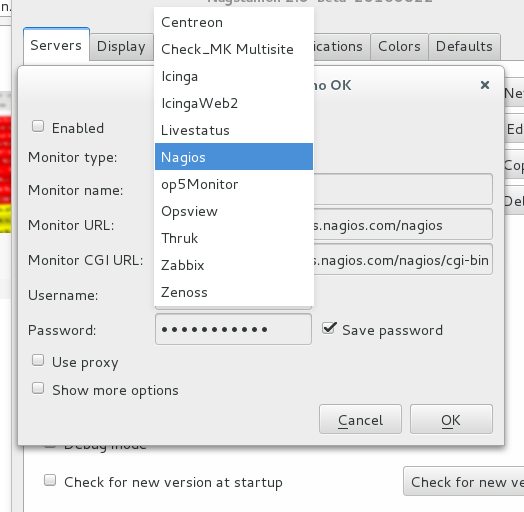This screenshot has height=512, width=524.
Task: Close the server dialog with the X icon
Action: tap(485, 85)
